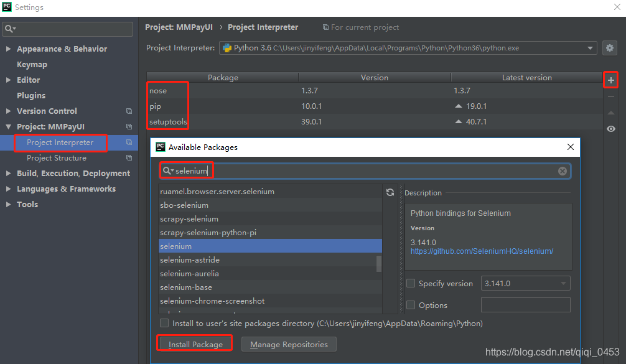
Task: Click the PyCharm icon in Available Packages title
Action: pyautogui.click(x=161, y=147)
